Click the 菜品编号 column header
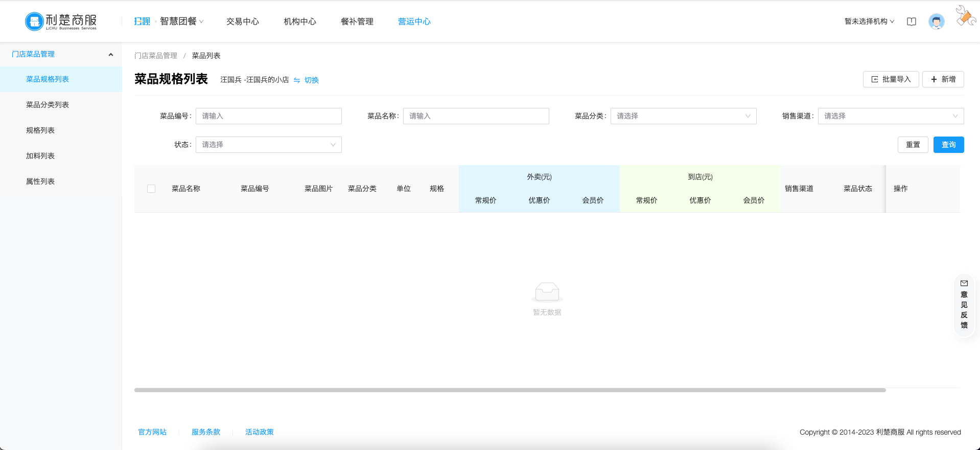 click(x=255, y=189)
